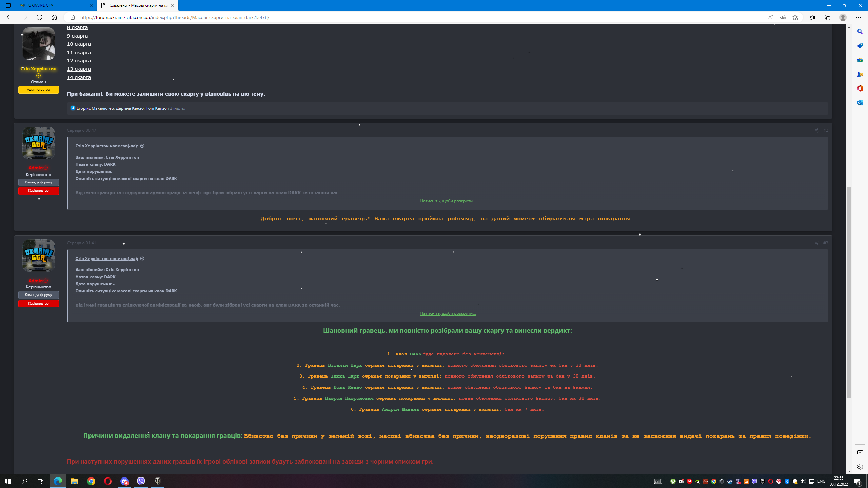Image resolution: width=868 pixels, height=488 pixels.
Task: Click the Стів Херрінгтон username
Action: [38, 69]
